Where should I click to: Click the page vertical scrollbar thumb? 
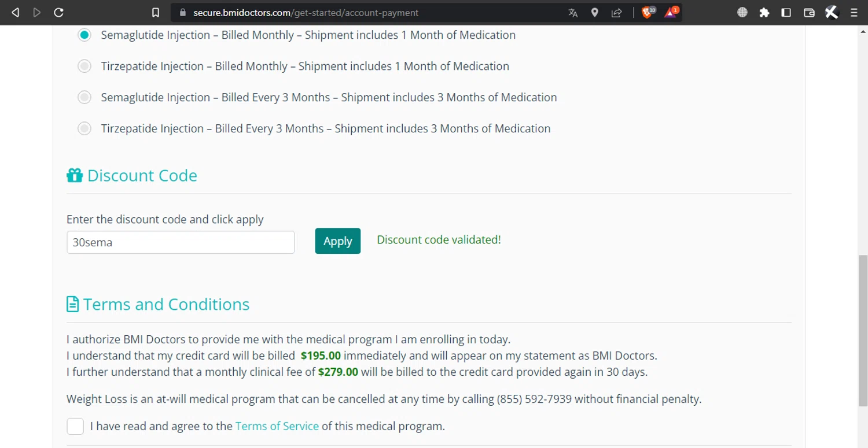(x=863, y=330)
